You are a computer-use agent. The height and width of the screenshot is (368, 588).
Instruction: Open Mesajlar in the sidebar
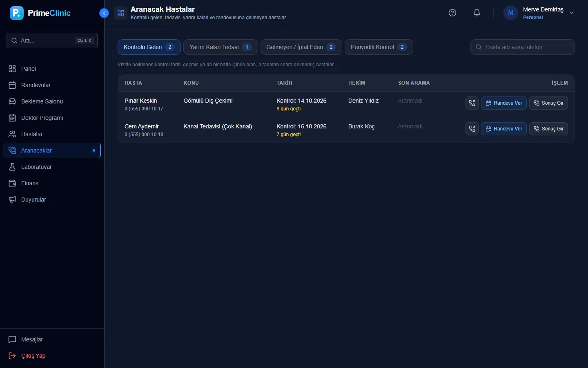coord(52,339)
